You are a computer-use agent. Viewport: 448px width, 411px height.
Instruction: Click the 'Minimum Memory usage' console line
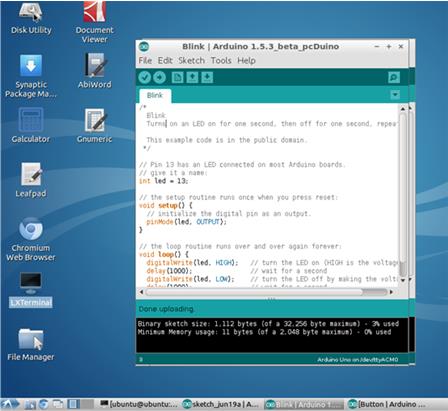click(x=264, y=332)
